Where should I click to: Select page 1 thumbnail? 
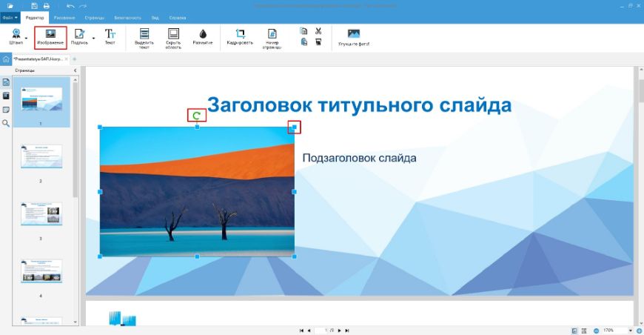41,99
